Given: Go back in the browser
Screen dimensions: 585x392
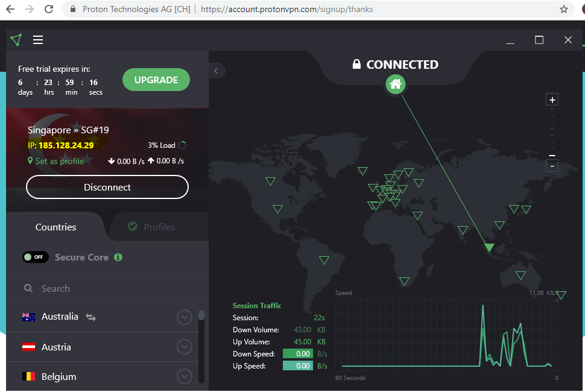Looking at the screenshot, I should (x=10, y=9).
